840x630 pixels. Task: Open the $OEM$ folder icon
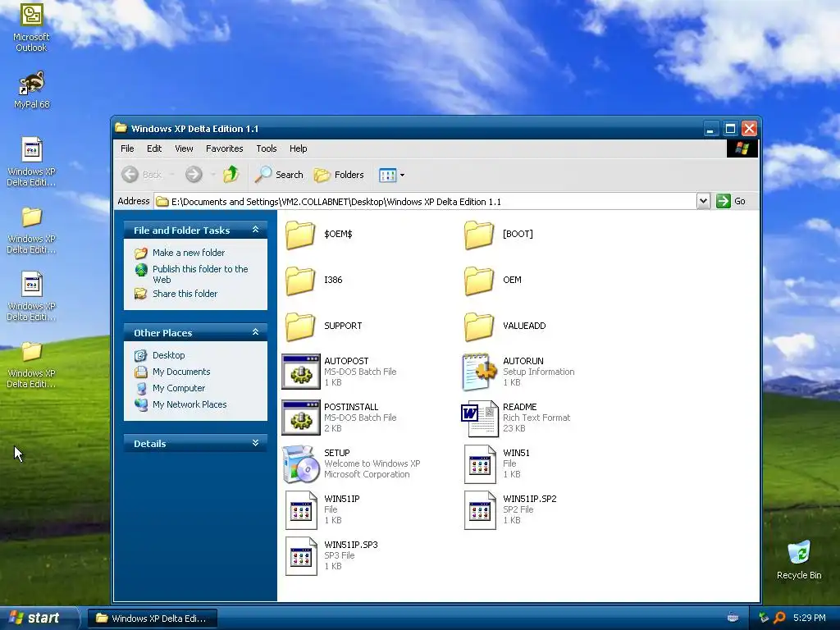[300, 234]
